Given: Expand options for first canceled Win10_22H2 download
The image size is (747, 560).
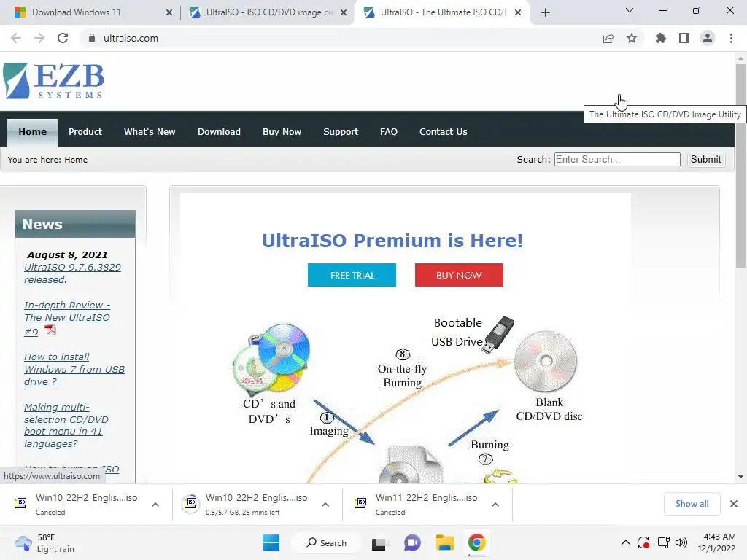Looking at the screenshot, I should pos(155,505).
